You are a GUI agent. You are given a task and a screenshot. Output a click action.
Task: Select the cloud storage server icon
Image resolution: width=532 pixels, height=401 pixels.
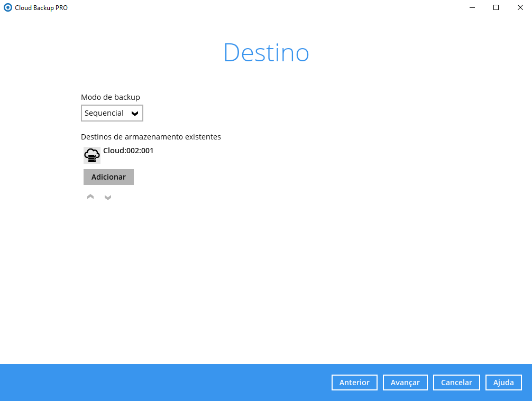(92, 155)
